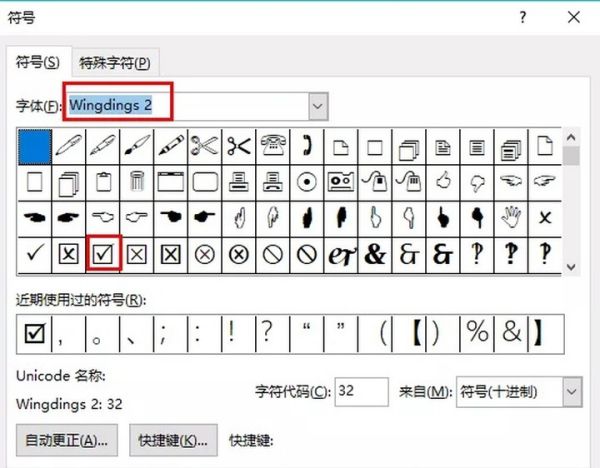Click the symbol grid scroll up arrow

(571, 137)
